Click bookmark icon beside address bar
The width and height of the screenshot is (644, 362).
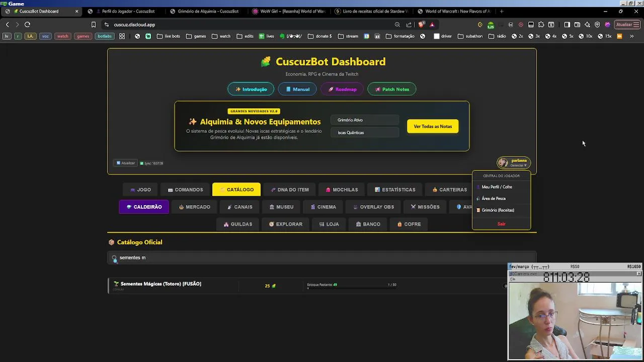[93, 24]
